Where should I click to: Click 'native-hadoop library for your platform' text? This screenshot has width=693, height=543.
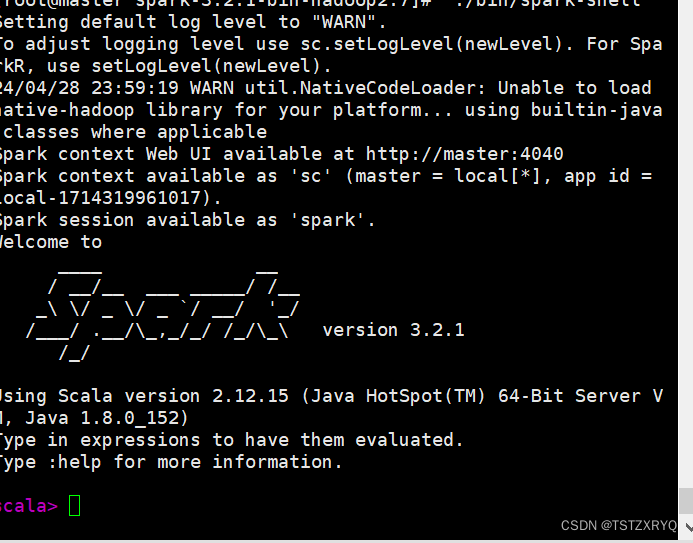click(x=211, y=110)
